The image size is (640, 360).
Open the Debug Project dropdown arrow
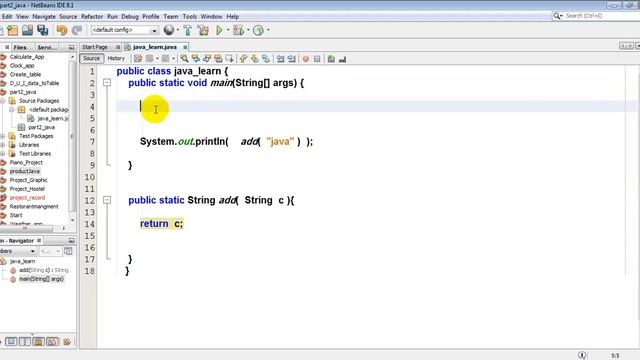pyautogui.click(x=248, y=30)
